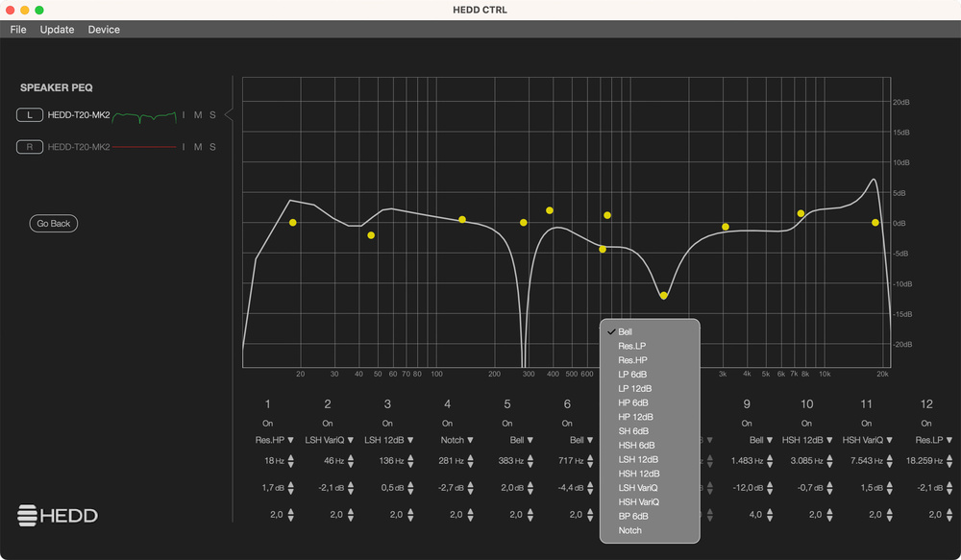This screenshot has height=560, width=961.
Task: Lower band 2 gain -2,1 dB down arrow
Action: 351,492
